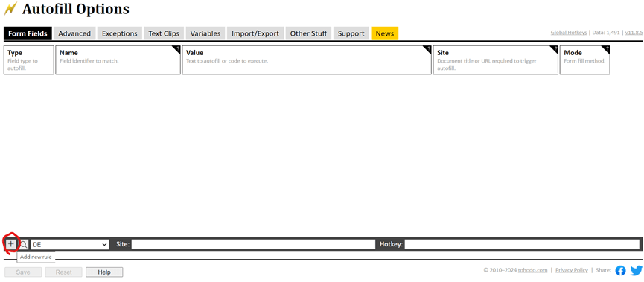Switch to the Form Fields tab

28,33
